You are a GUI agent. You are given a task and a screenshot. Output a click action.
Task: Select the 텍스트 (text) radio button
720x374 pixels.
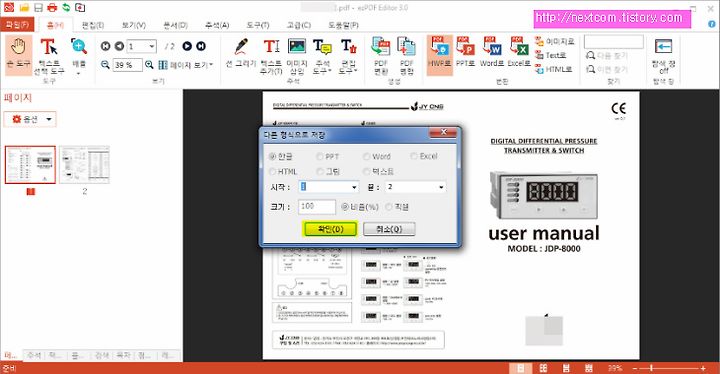[366, 171]
